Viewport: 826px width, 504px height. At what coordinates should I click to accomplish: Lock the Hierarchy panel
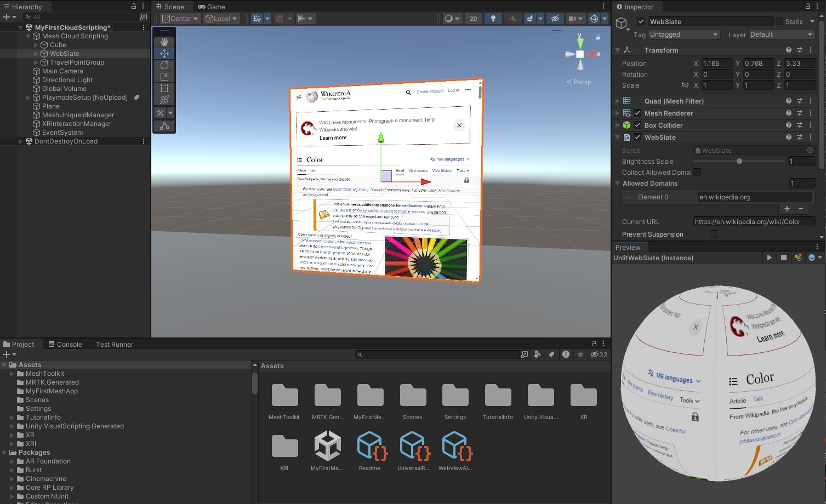pos(134,7)
